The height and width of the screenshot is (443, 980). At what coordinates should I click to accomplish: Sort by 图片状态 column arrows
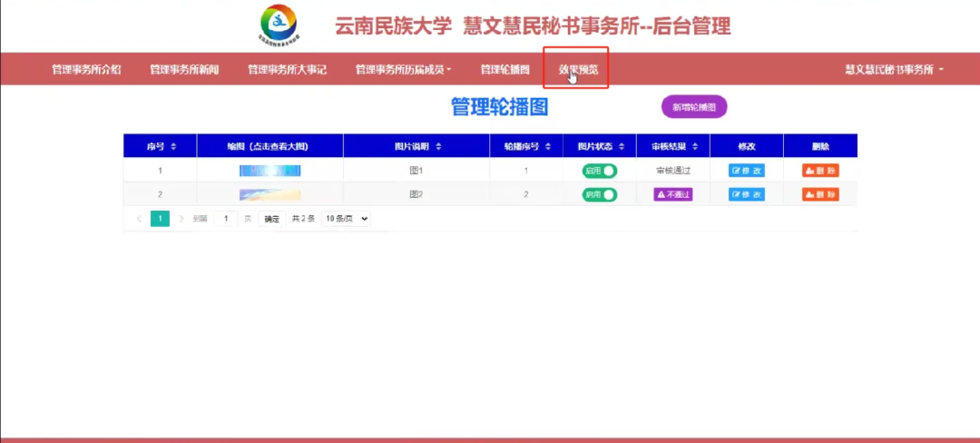(x=622, y=146)
